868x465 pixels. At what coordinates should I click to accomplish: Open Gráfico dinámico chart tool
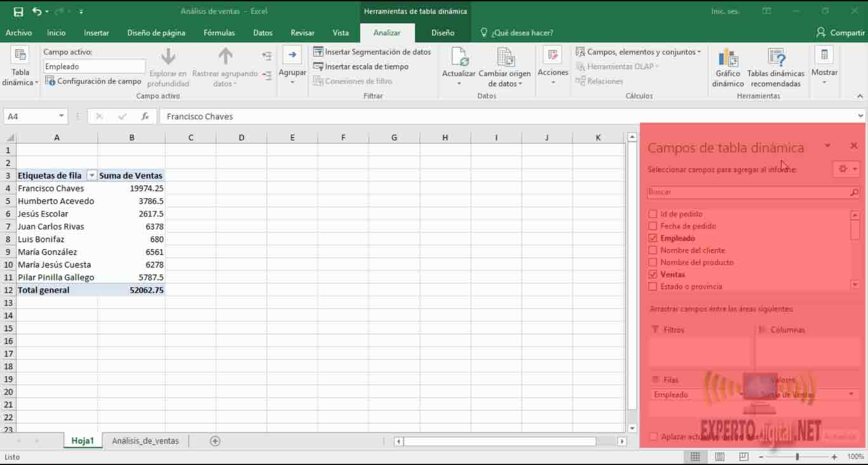(x=728, y=58)
